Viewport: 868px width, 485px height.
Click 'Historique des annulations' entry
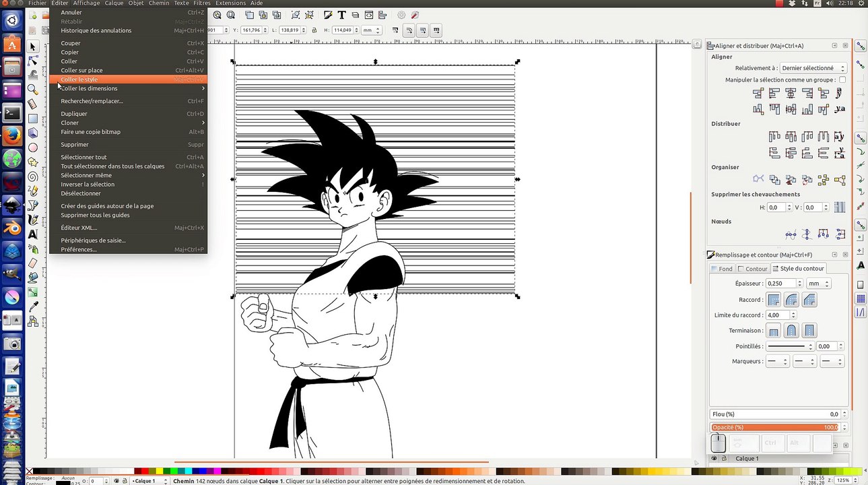pos(128,30)
